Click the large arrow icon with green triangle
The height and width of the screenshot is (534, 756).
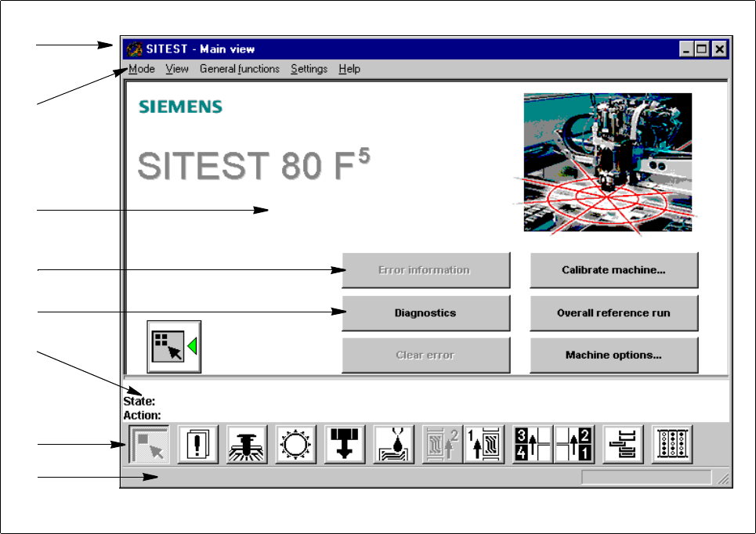174,346
